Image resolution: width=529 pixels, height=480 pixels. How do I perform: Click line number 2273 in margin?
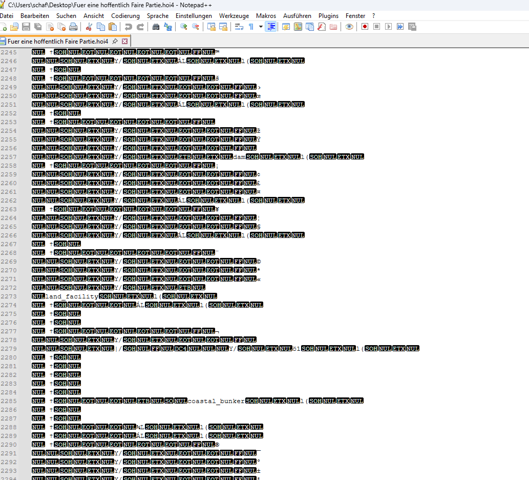click(9, 296)
